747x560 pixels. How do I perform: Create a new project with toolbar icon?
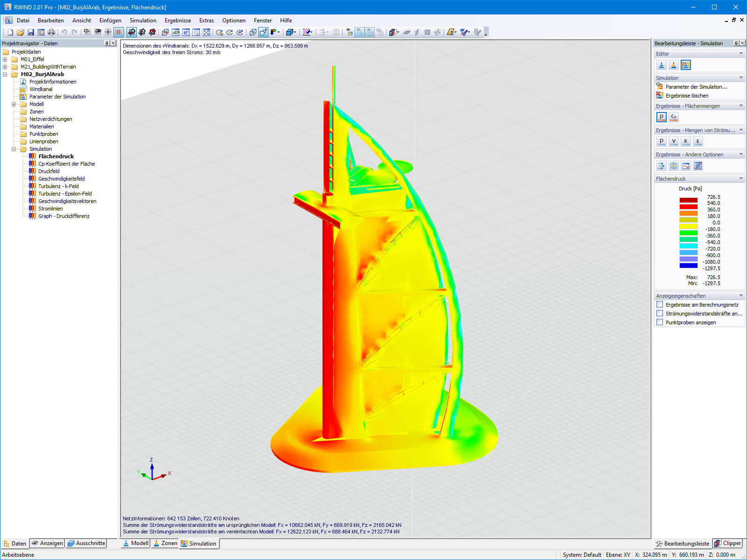pyautogui.click(x=10, y=32)
